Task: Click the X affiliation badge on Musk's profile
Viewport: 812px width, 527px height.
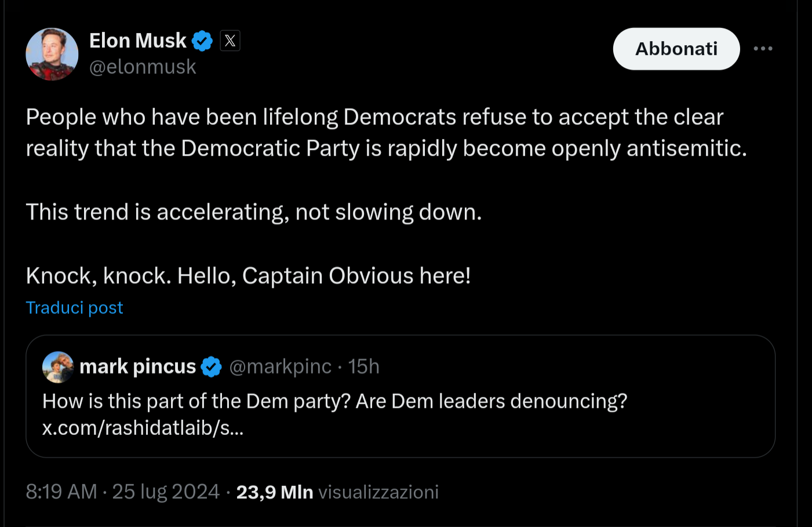Action: tap(230, 40)
